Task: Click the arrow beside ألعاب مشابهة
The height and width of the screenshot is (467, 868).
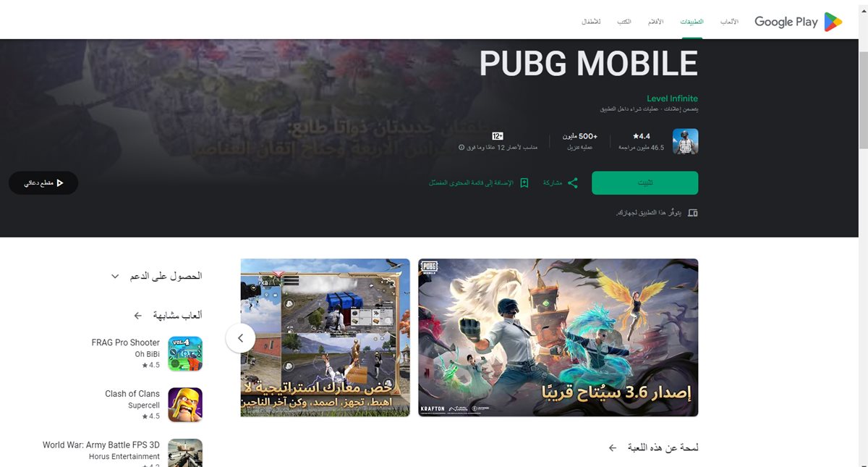Action: (x=138, y=316)
